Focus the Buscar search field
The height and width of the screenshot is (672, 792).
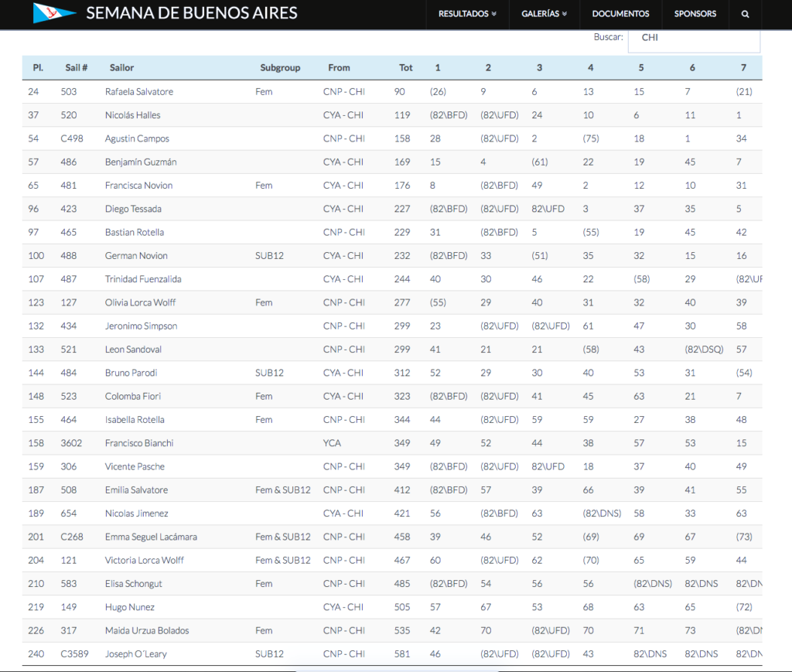click(x=693, y=38)
